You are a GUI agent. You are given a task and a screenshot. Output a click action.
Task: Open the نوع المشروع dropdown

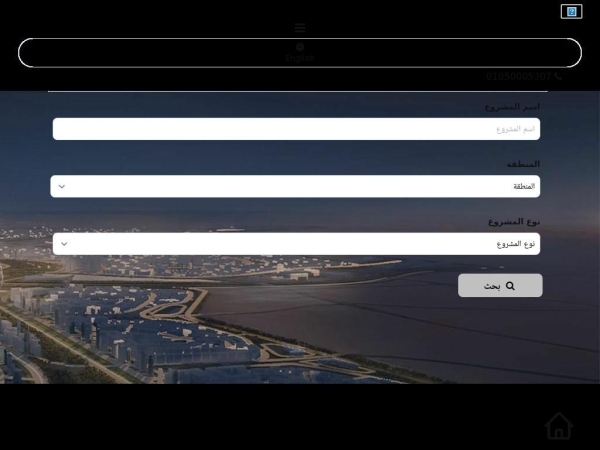296,243
